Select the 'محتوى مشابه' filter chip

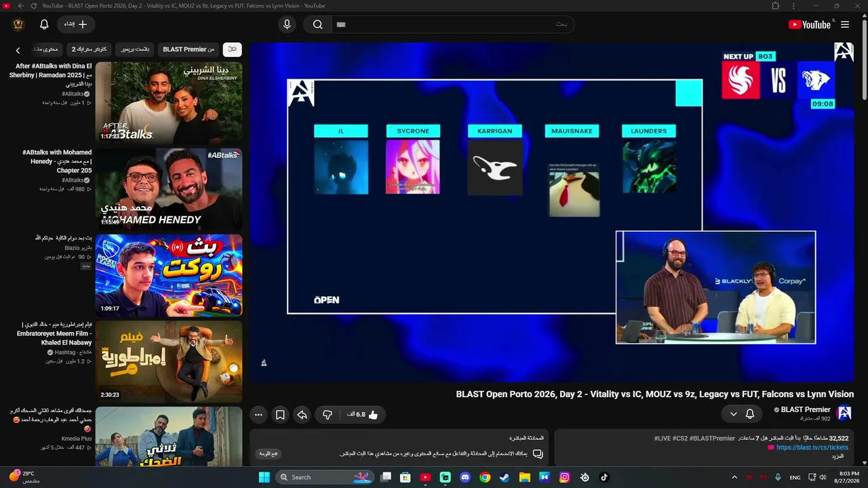pos(46,49)
